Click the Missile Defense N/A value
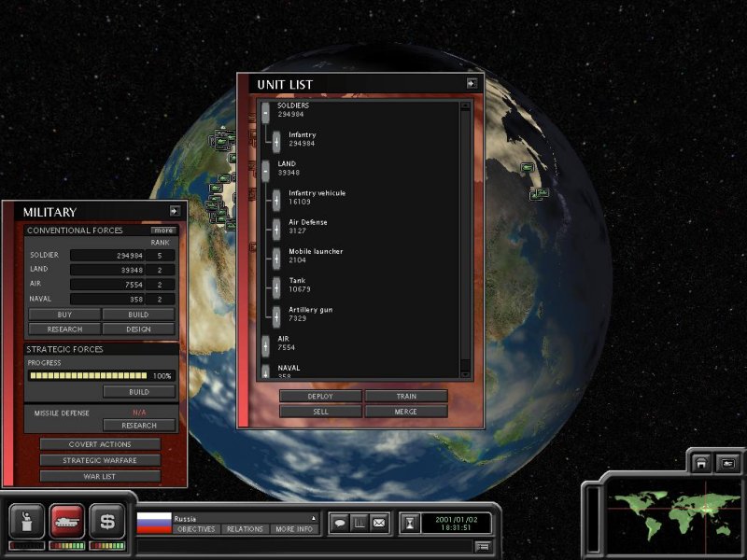The width and height of the screenshot is (747, 560). [x=139, y=413]
